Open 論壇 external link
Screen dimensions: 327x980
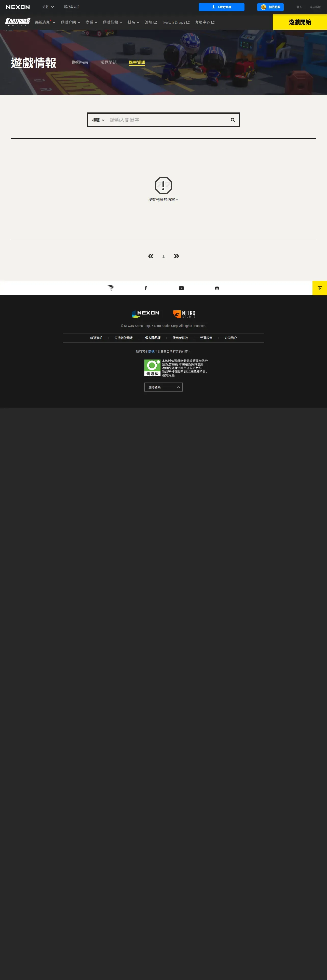pos(151,22)
